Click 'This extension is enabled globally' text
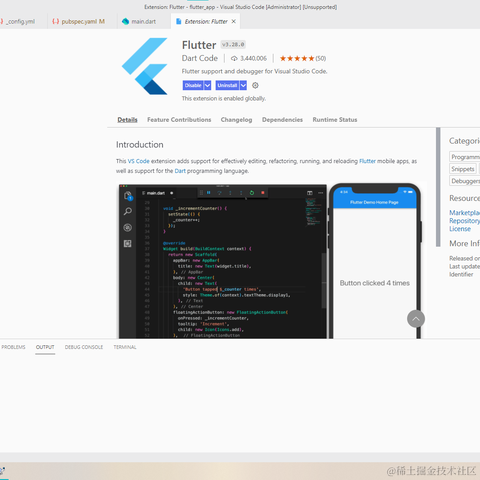The height and width of the screenshot is (480, 480). point(224,99)
